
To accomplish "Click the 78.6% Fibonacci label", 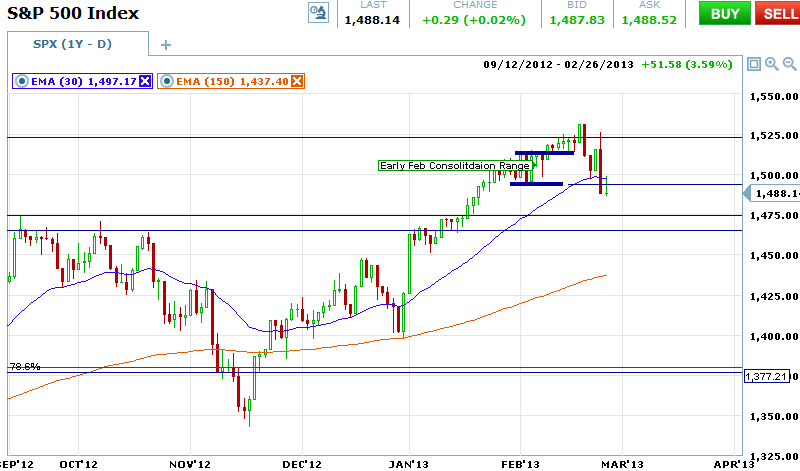I will pos(24,366).
